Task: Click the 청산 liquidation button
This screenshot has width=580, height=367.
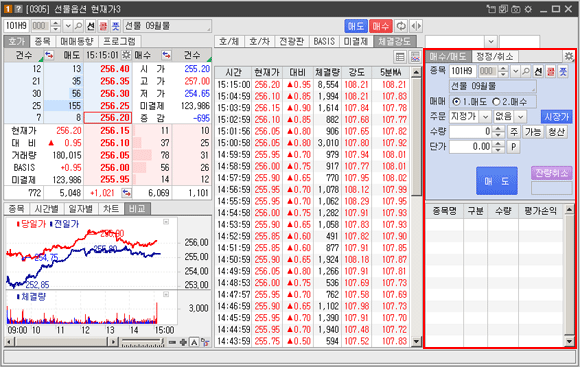Action: coord(556,132)
